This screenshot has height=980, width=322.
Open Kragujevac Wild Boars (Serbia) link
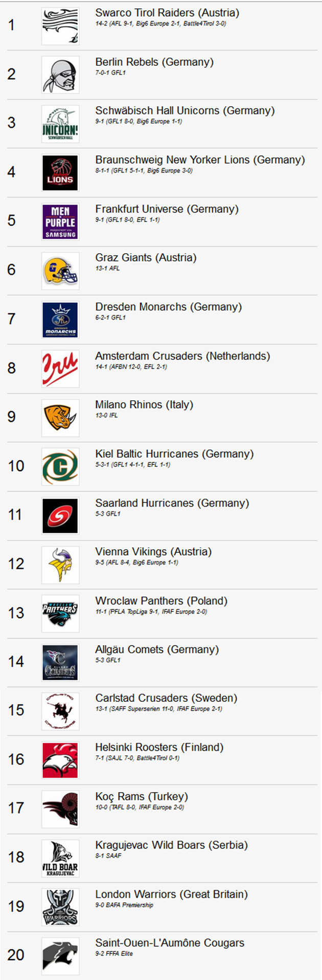click(171, 845)
